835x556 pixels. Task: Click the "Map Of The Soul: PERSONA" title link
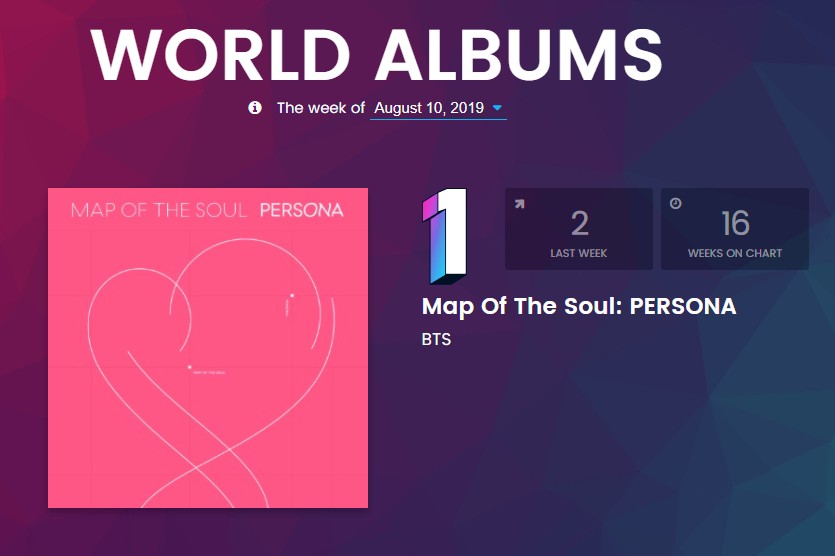[x=579, y=306]
